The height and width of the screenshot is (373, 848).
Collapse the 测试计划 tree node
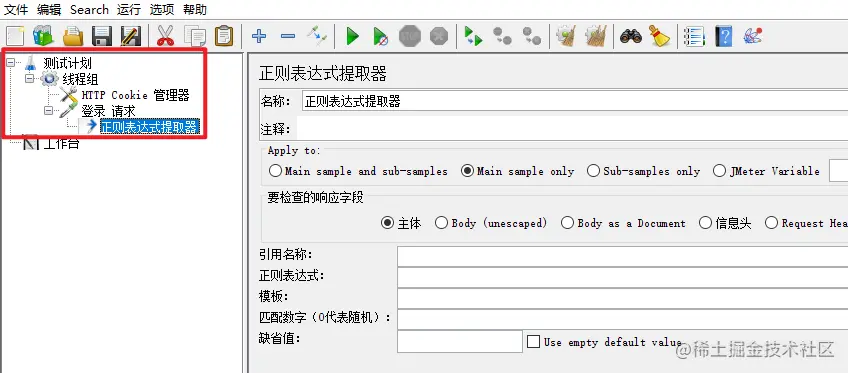[11, 63]
